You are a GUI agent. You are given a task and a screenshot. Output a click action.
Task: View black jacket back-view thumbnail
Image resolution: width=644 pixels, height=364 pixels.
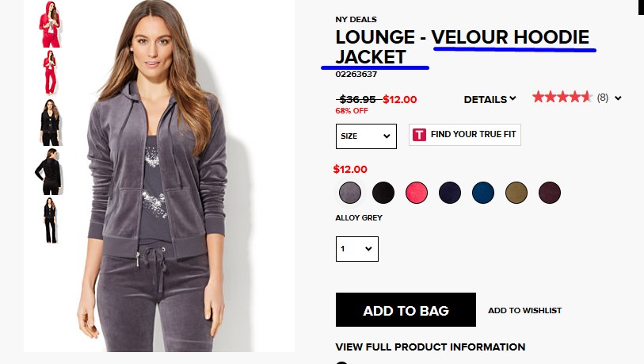[x=49, y=171]
